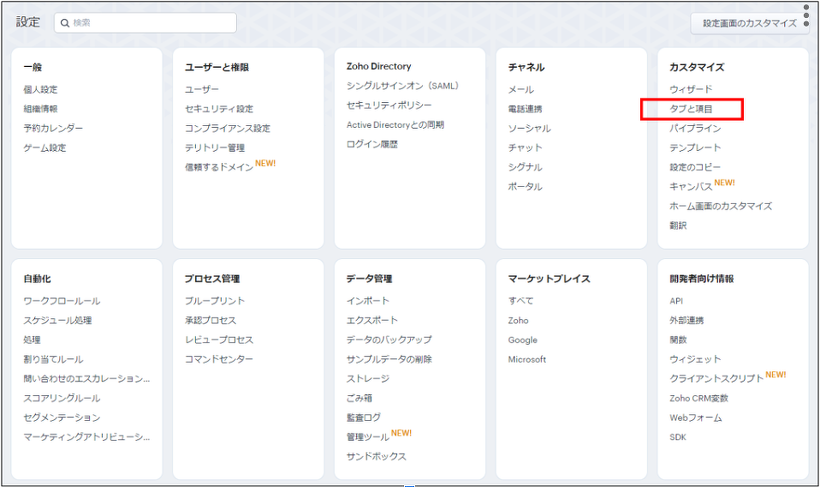This screenshot has height=487, width=820.
Task: Open クライアントスクリプト link marked NEW
Action: point(717,379)
